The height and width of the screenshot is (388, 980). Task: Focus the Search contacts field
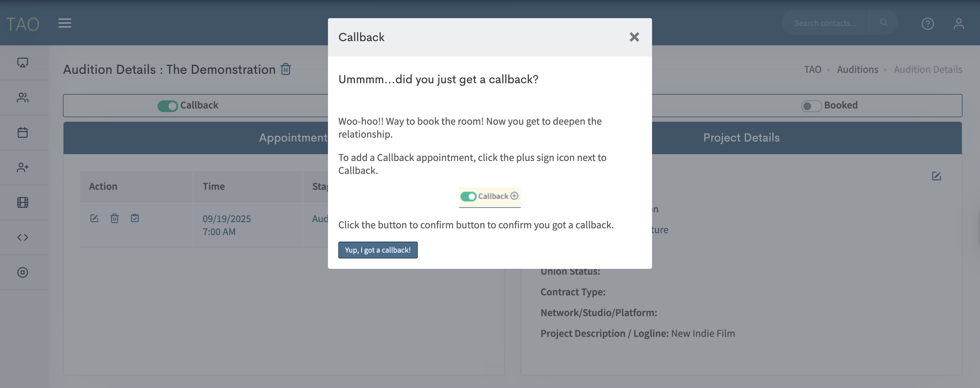[825, 23]
